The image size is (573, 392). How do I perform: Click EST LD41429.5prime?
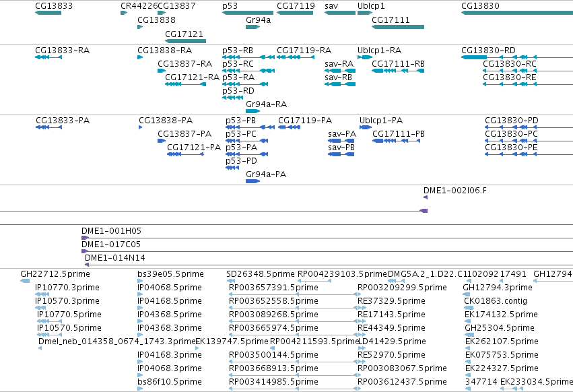(x=362, y=348)
